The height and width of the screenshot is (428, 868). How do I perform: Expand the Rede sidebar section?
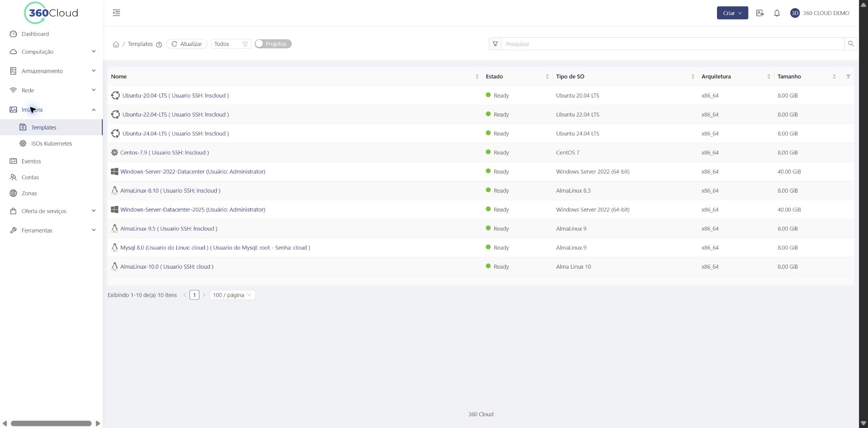point(51,90)
